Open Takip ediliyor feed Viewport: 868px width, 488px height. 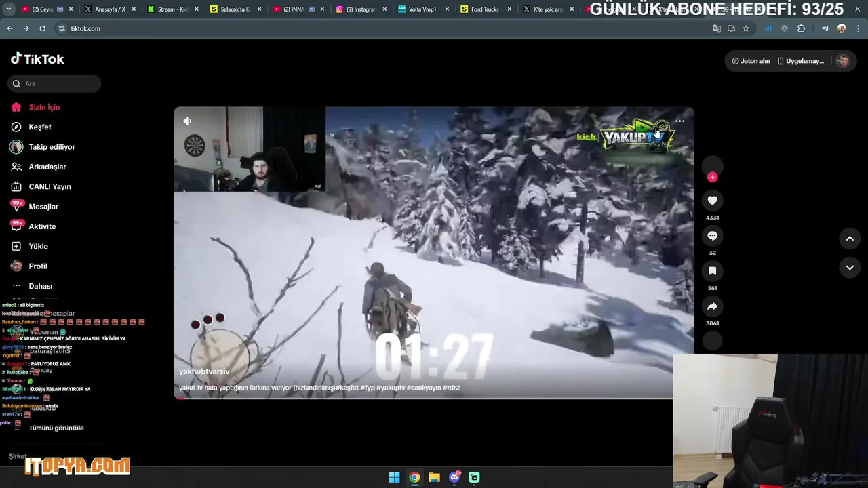pyautogui.click(x=52, y=147)
